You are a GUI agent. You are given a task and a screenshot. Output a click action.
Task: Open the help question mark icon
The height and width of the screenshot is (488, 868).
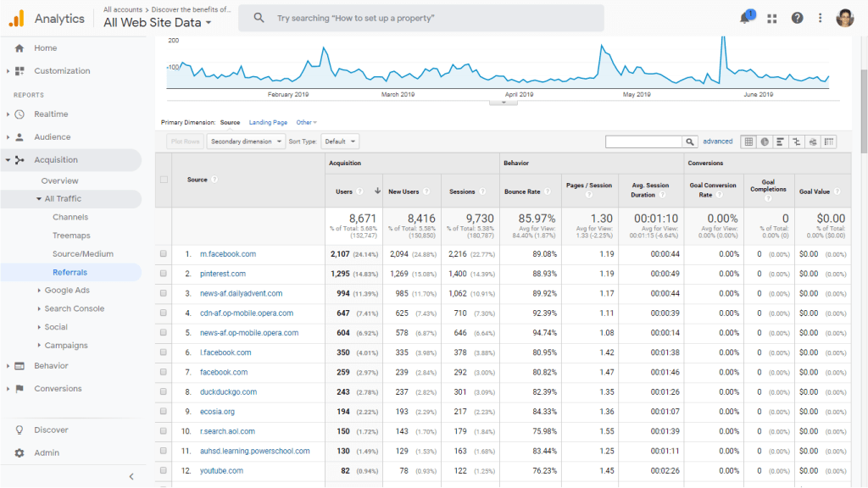click(797, 19)
